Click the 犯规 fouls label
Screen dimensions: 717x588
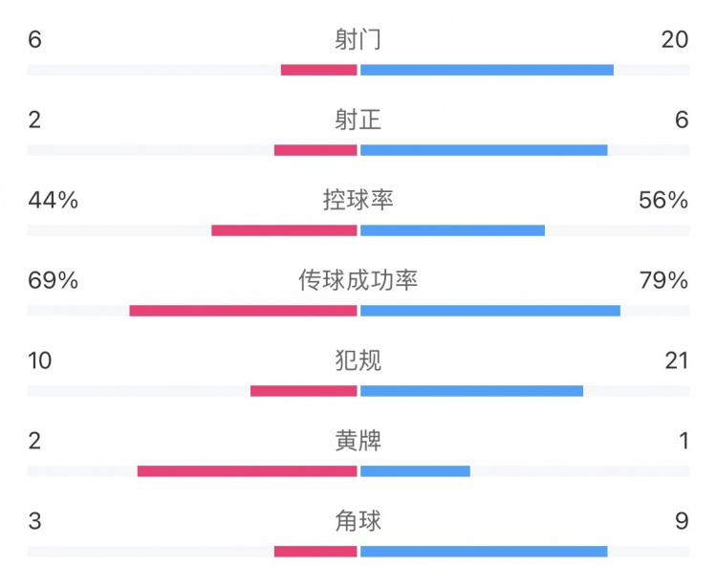point(358,360)
